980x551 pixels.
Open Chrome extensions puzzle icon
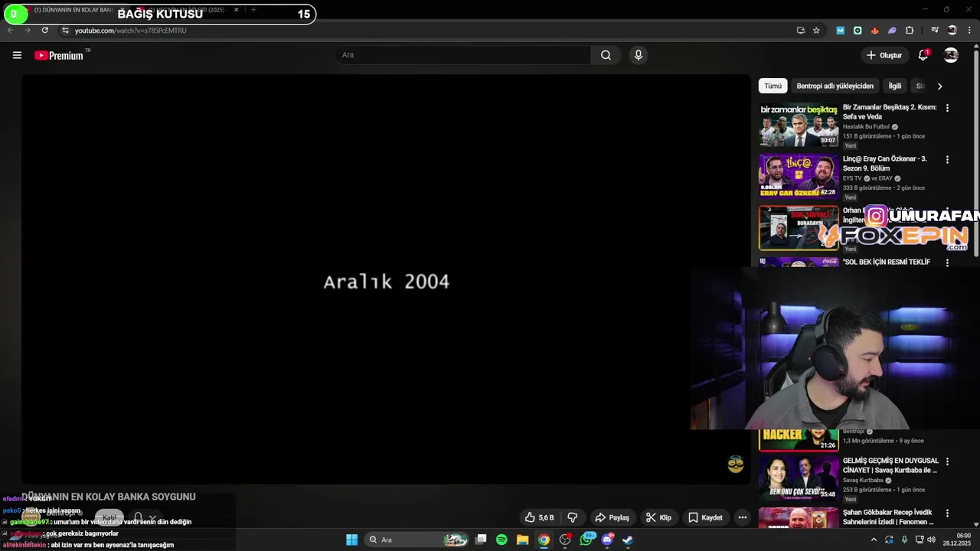pos(910,31)
